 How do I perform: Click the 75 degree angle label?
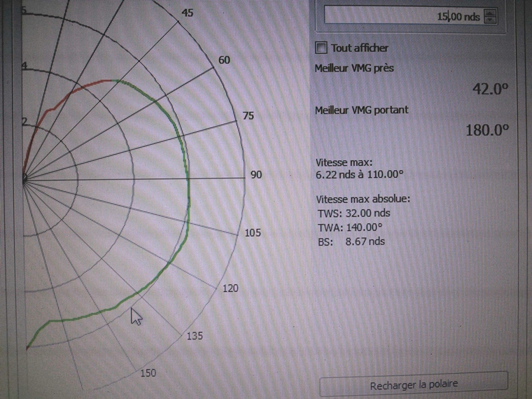248,116
